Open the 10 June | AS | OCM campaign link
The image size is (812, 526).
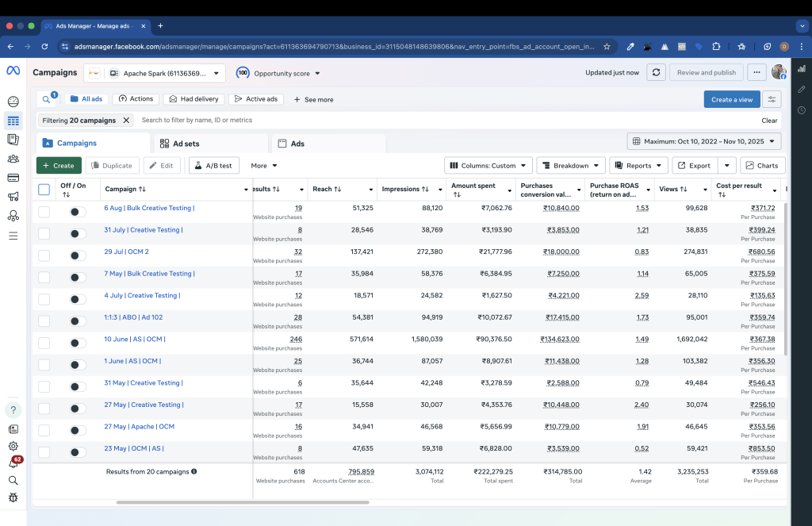click(135, 339)
